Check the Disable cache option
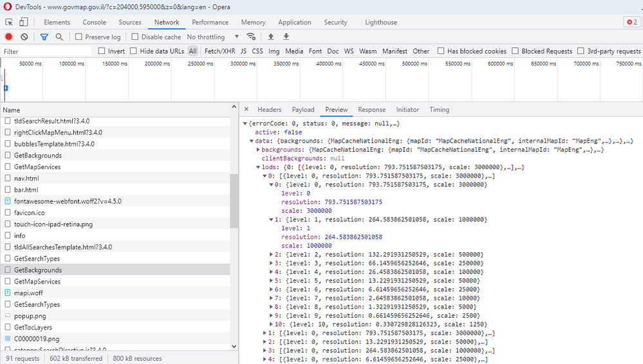The width and height of the screenshot is (643, 364). pyautogui.click(x=135, y=37)
